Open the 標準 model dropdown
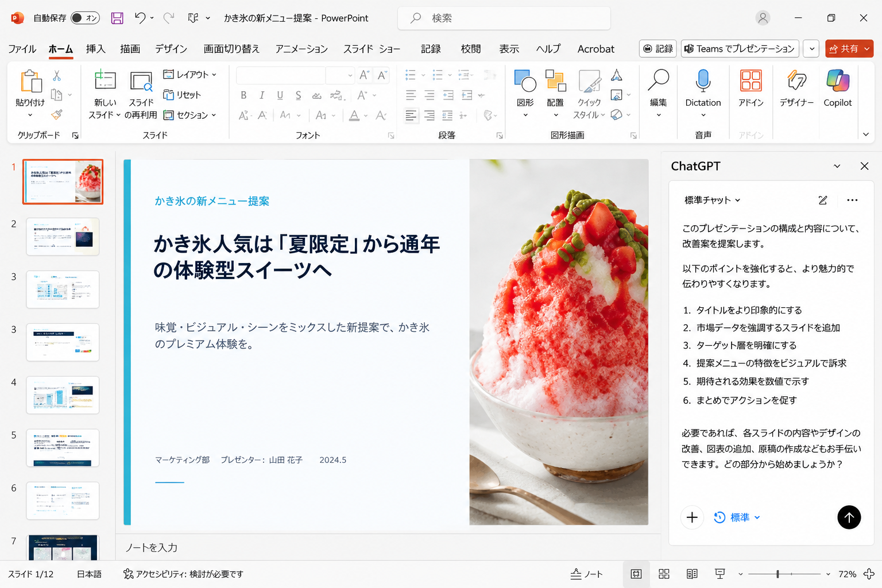882x588 pixels. tap(737, 517)
